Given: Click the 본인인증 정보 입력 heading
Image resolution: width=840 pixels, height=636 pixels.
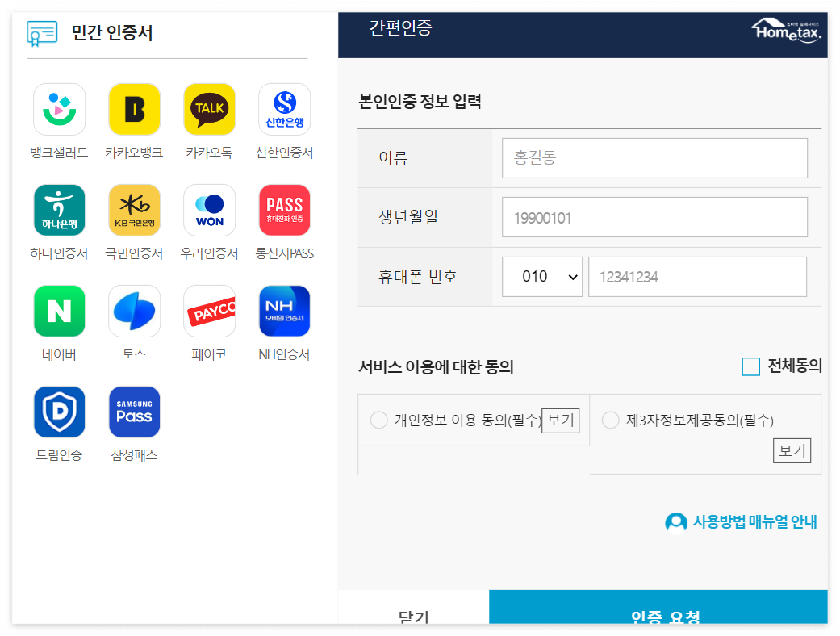Looking at the screenshot, I should click(x=420, y=101).
